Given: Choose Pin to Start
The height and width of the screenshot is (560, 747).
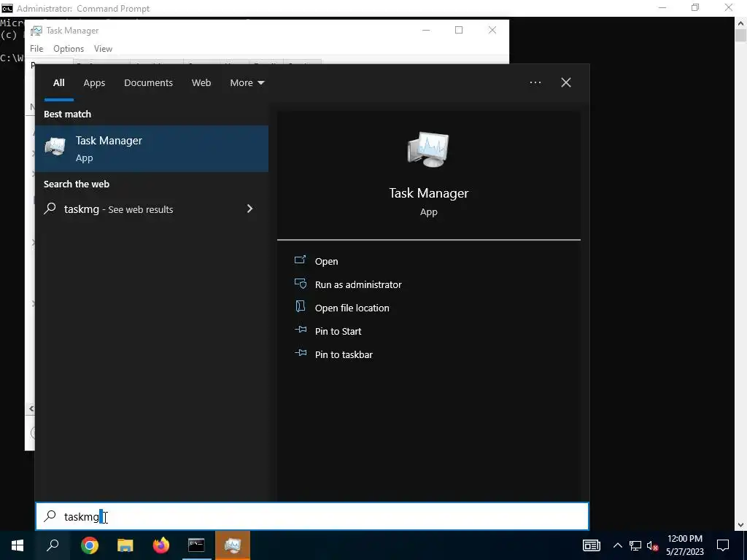Looking at the screenshot, I should point(338,331).
